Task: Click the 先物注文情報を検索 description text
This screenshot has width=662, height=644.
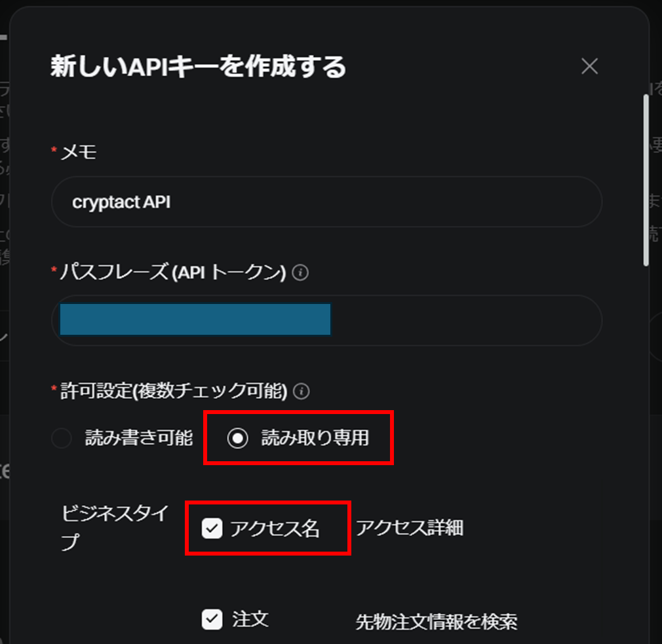Action: click(x=437, y=622)
